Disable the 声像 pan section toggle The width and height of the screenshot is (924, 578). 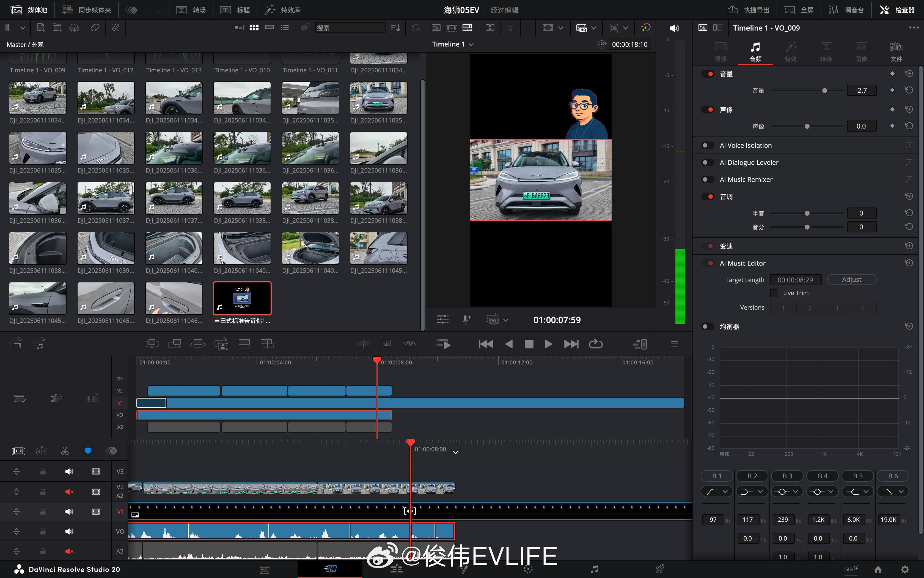pyautogui.click(x=708, y=110)
